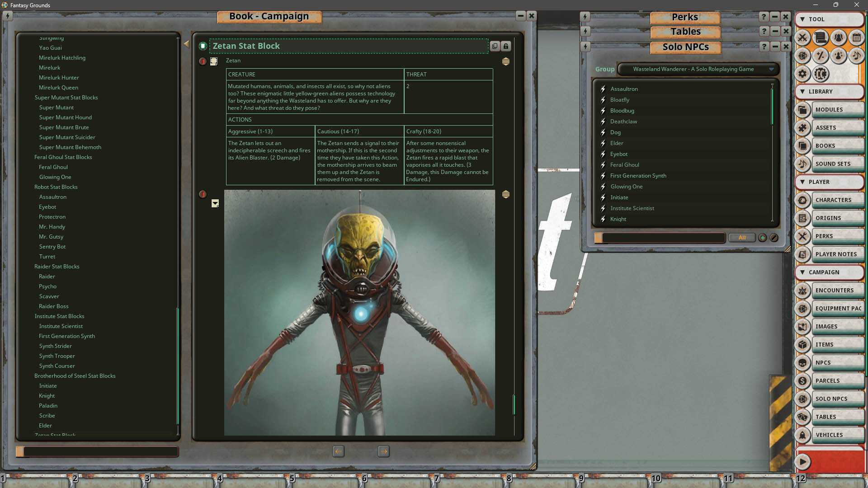Click the Sound Sets music icon
This screenshot has height=488, width=868.
[x=802, y=164]
